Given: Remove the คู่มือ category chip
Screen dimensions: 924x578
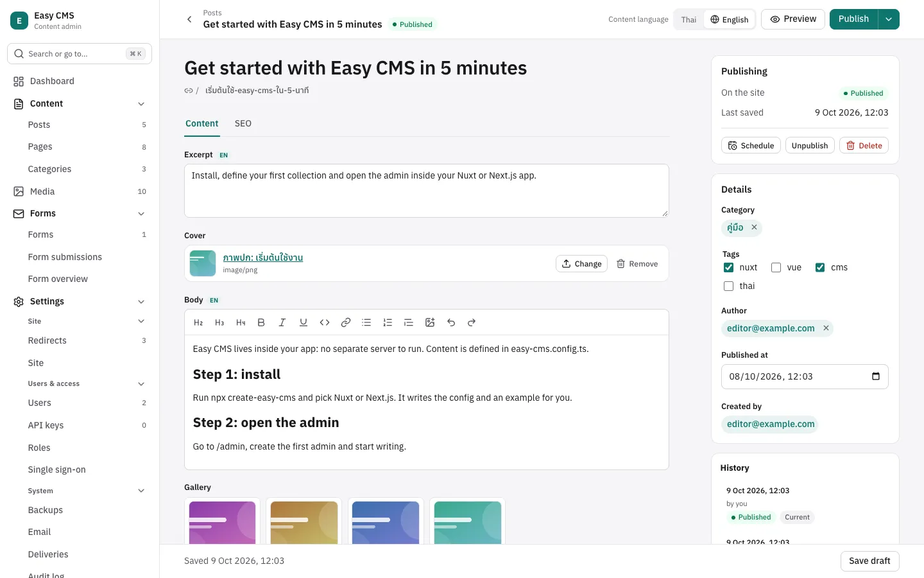Looking at the screenshot, I should 755,227.
